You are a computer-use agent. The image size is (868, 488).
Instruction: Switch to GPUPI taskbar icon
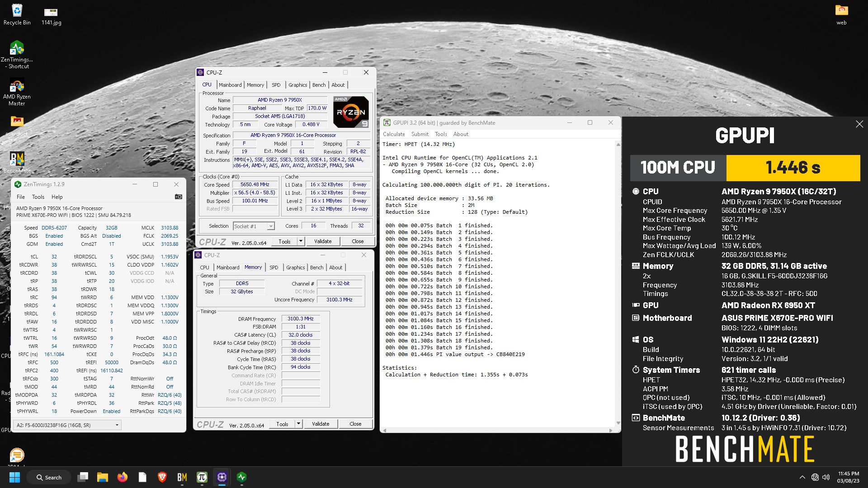[x=202, y=477]
